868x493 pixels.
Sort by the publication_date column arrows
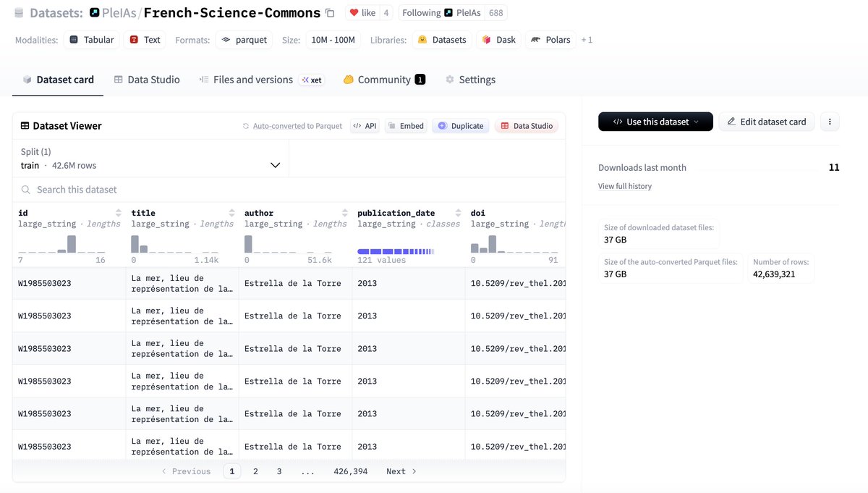(x=457, y=213)
